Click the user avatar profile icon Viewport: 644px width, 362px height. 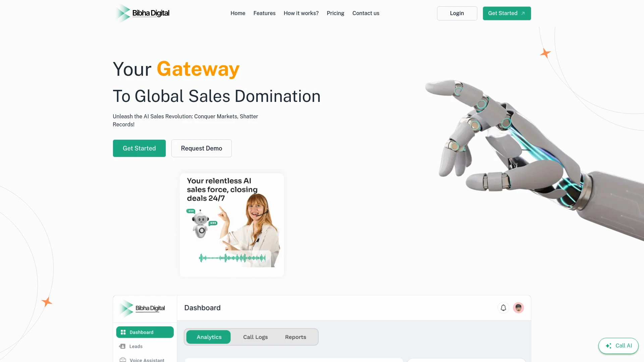pos(518,307)
